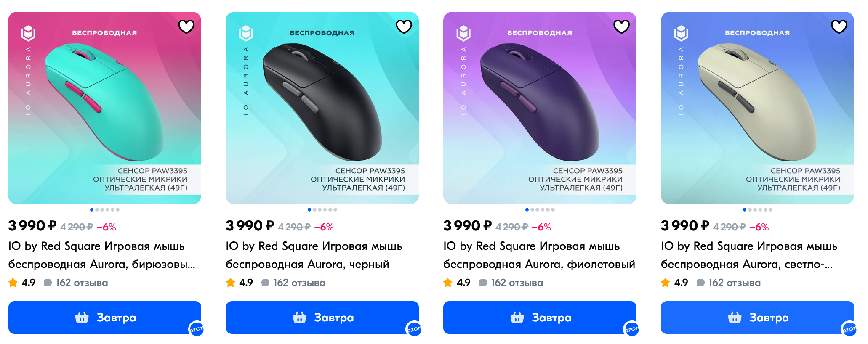Open title link for светло- Aurora mouse

pos(749,255)
